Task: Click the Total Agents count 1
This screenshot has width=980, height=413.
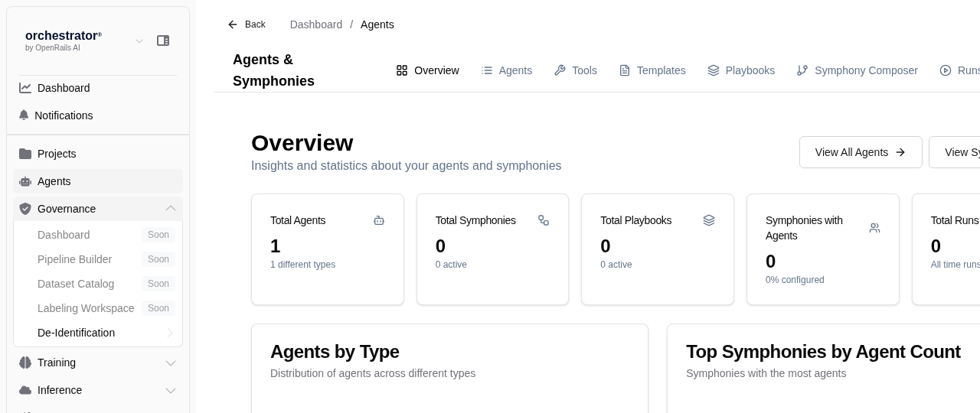Action: 276,246
